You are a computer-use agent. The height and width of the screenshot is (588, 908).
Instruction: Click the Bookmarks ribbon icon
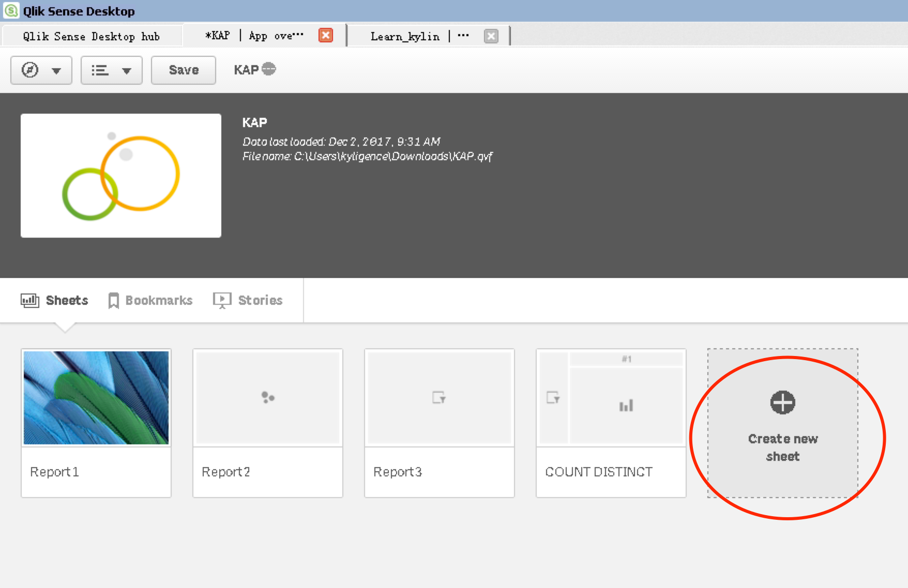coord(113,301)
